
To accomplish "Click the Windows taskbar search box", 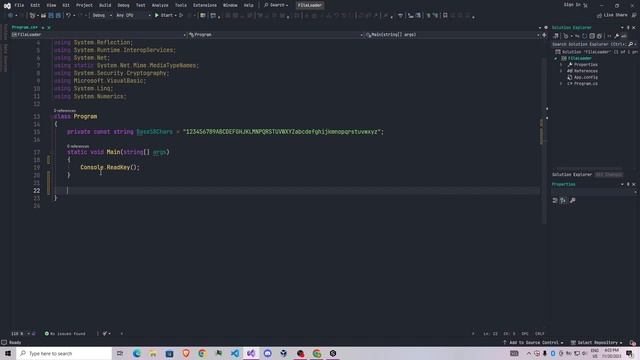I will pyautogui.click(x=64, y=353).
